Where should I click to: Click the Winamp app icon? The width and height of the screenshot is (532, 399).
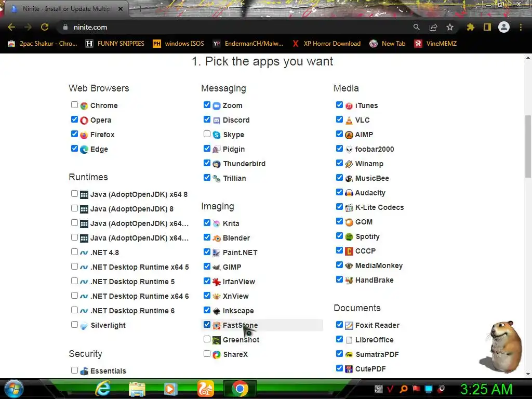pos(349,164)
